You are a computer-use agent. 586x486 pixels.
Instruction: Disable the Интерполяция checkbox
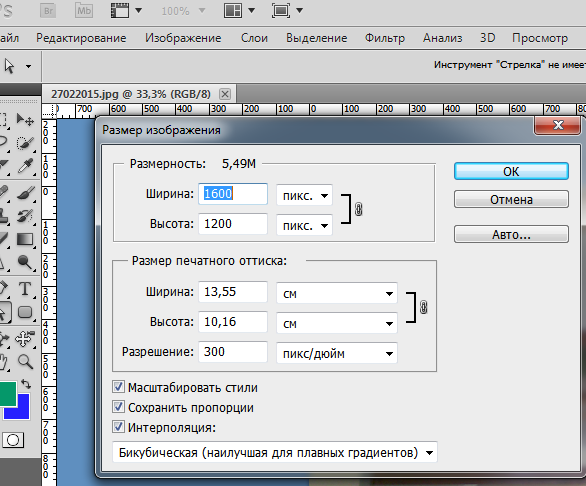118,427
